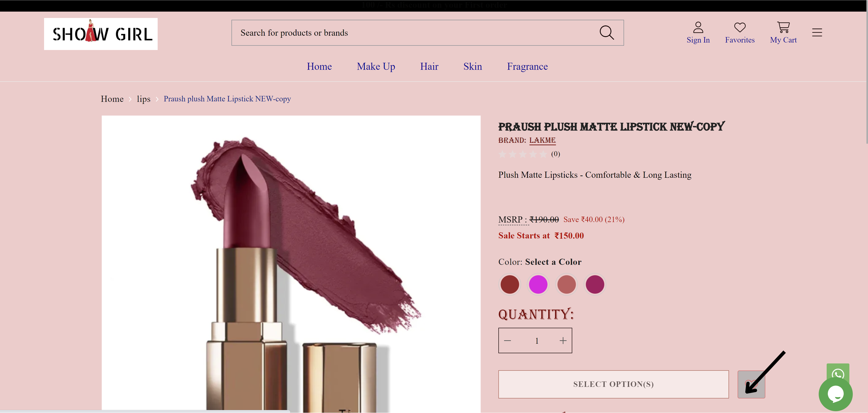The image size is (868, 413).
Task: Select the salmon pink color swatch
Action: tap(566, 284)
